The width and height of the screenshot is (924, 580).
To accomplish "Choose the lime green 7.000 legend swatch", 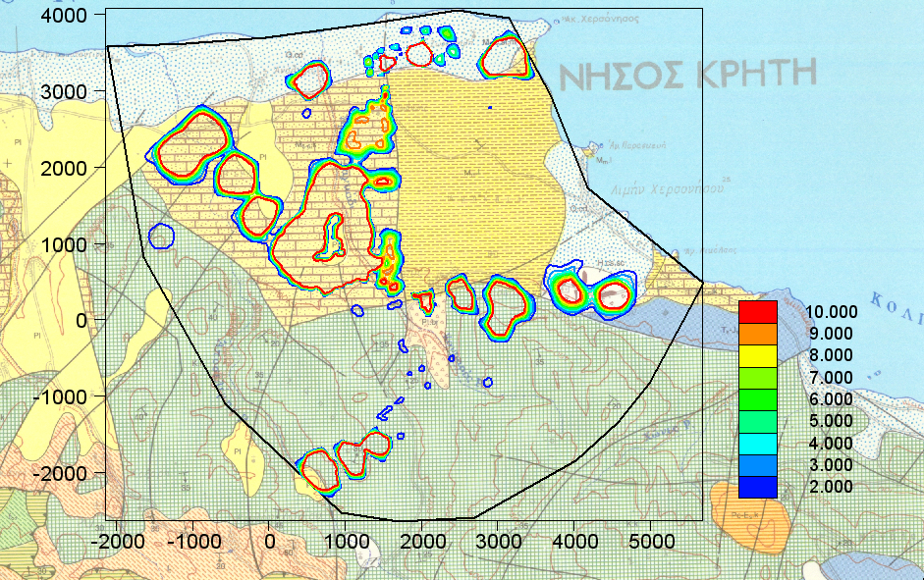I will pos(758,378).
